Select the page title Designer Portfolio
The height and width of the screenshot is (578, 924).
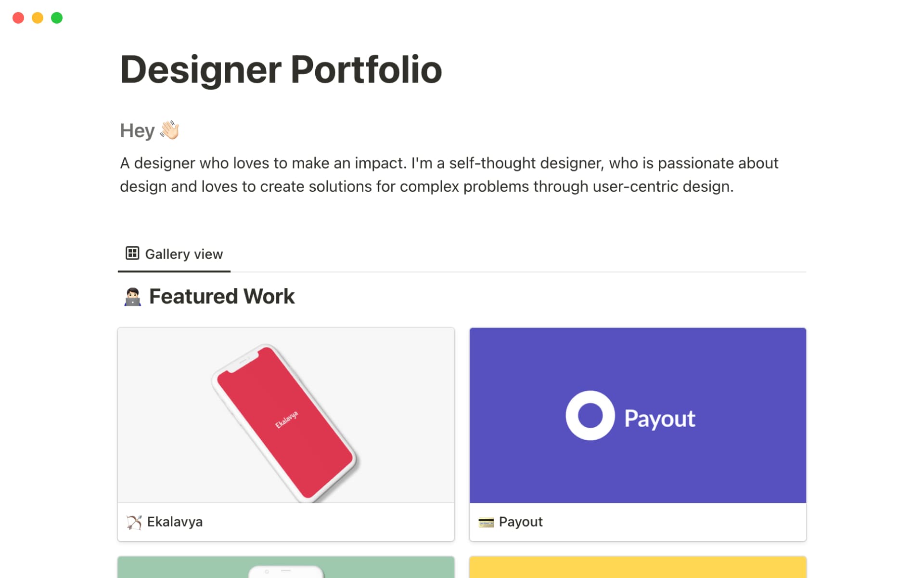point(281,69)
